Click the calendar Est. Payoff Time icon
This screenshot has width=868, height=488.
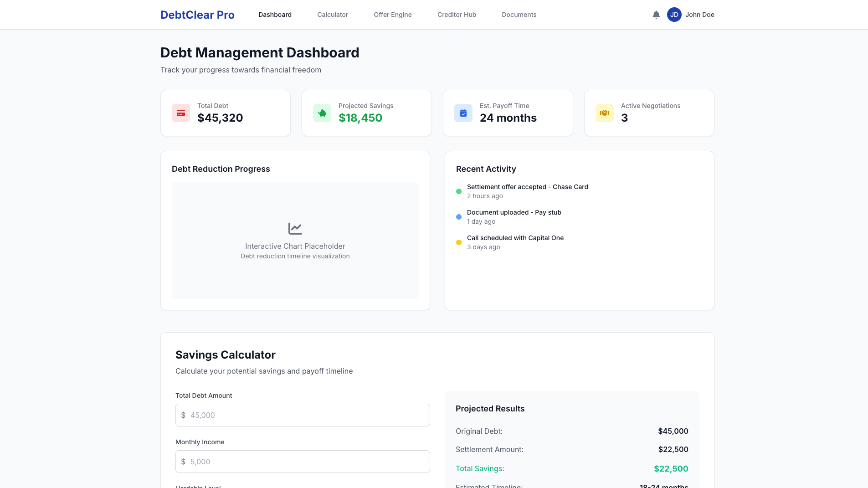point(463,113)
